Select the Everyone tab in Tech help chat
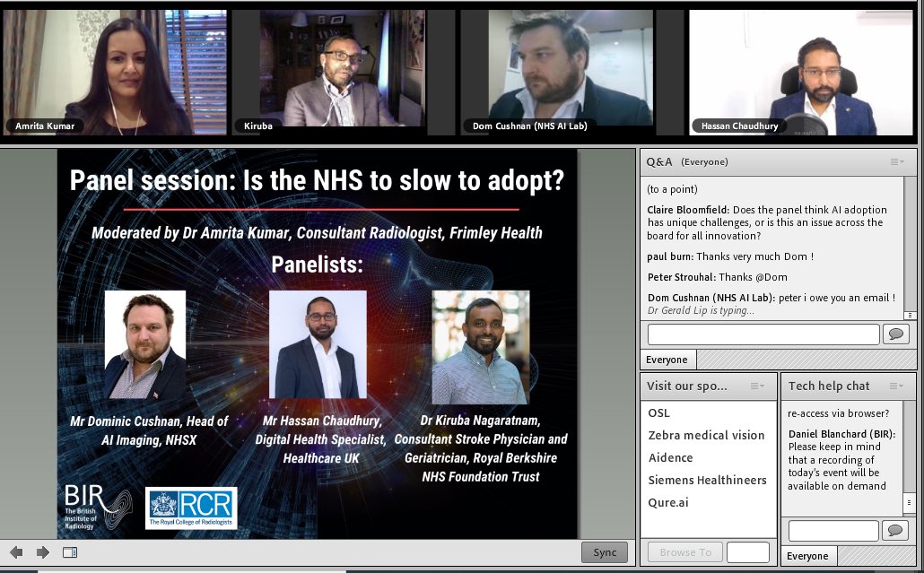This screenshot has width=924, height=573. (x=808, y=556)
